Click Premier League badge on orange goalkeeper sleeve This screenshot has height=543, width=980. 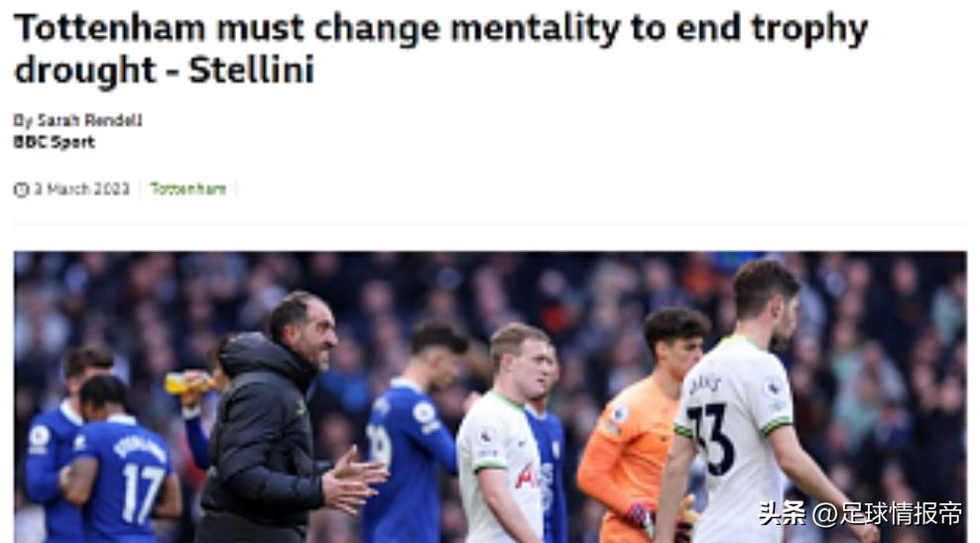pyautogui.click(x=620, y=414)
